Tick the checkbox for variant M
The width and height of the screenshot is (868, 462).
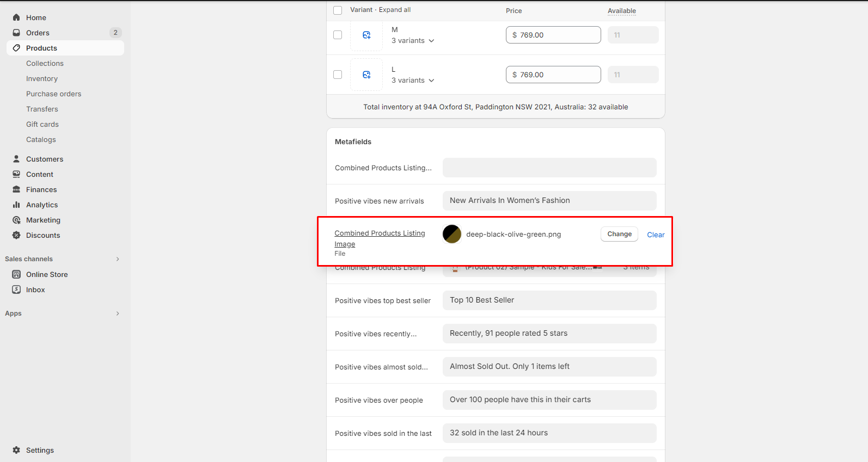coord(338,35)
